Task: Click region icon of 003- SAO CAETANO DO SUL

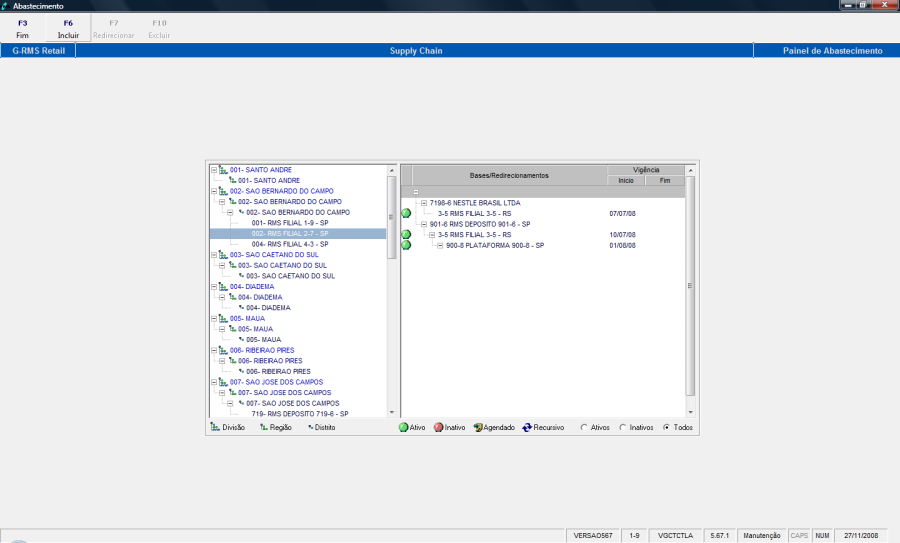Action: pos(232,265)
